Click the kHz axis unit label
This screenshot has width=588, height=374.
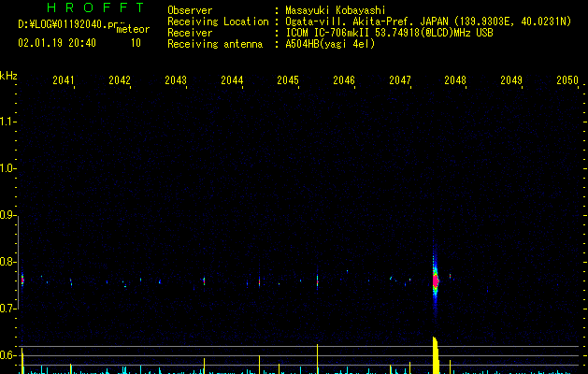pos(8,76)
